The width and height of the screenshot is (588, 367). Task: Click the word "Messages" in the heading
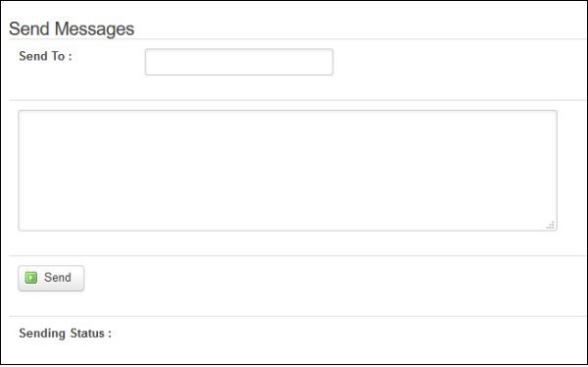click(94, 28)
